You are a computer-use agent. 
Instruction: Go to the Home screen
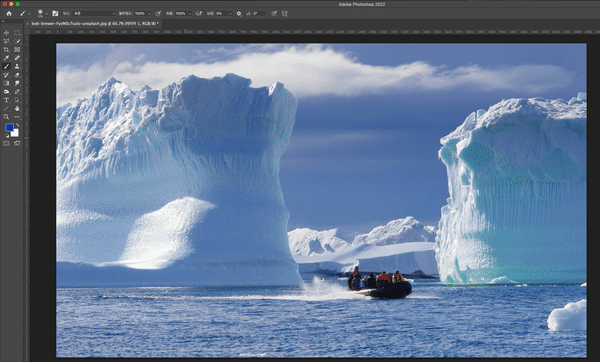(x=9, y=13)
